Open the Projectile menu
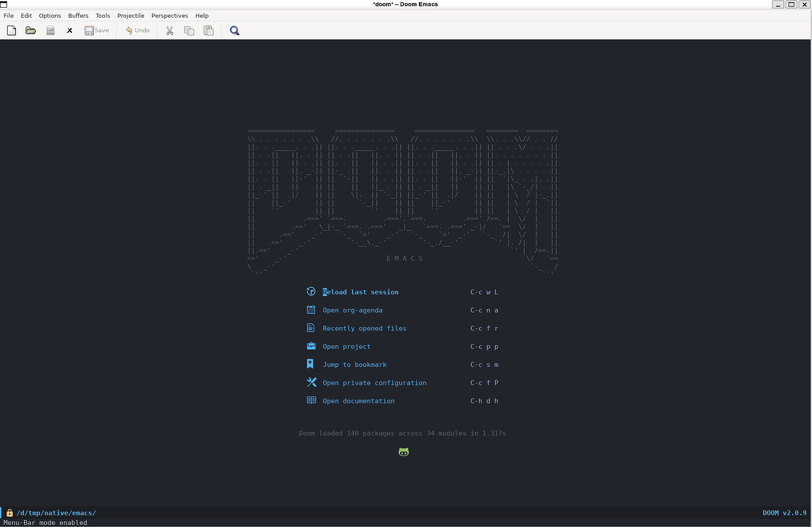Viewport: 812px width, 527px height. (x=131, y=16)
